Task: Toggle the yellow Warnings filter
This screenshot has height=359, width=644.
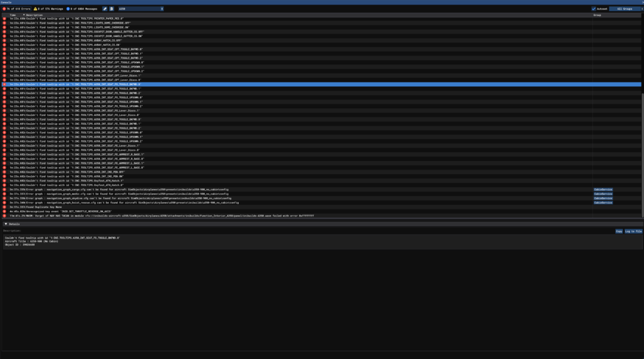Action: tap(49, 9)
